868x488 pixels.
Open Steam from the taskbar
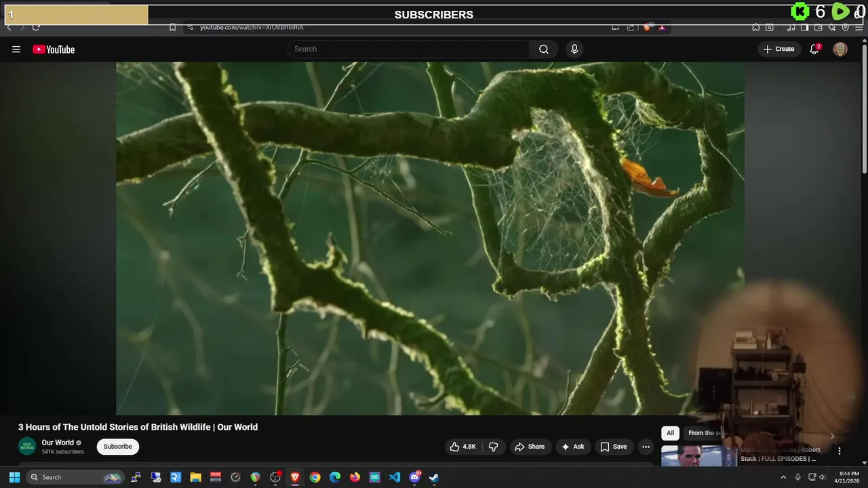tap(434, 477)
